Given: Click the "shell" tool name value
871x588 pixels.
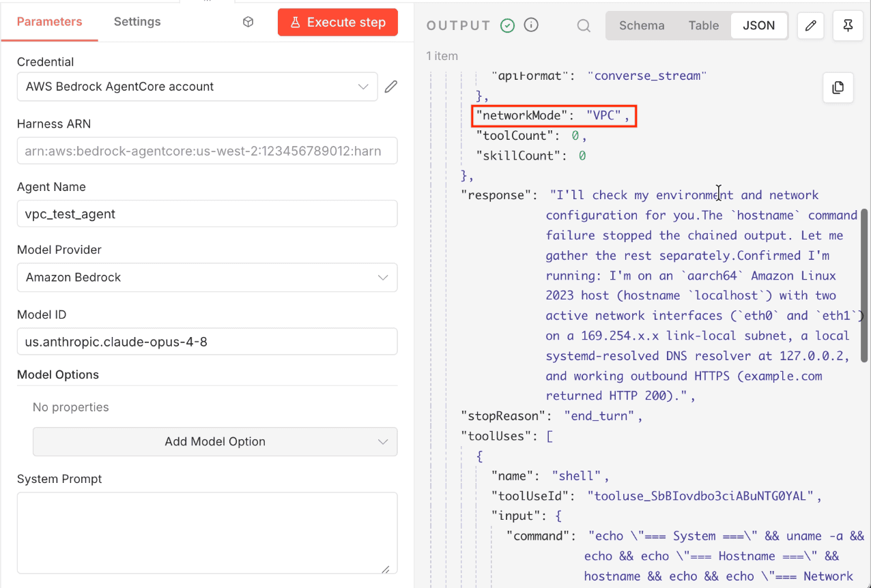Looking at the screenshot, I should click(x=577, y=476).
